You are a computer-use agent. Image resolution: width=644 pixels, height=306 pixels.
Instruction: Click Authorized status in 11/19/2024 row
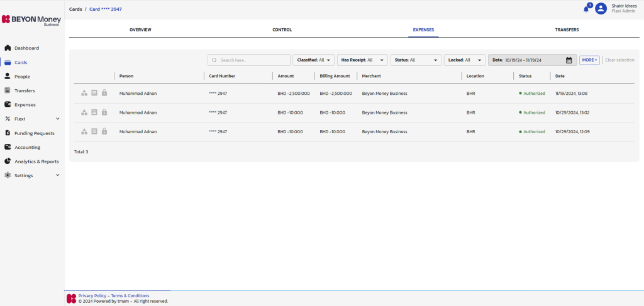pos(532,94)
